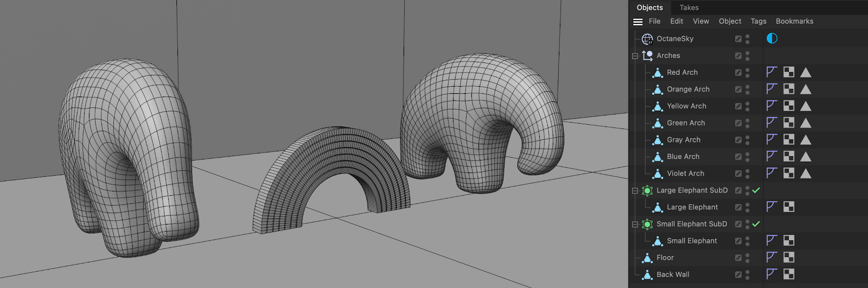Open the Tags menu
The width and height of the screenshot is (868, 288).
coord(758,21)
